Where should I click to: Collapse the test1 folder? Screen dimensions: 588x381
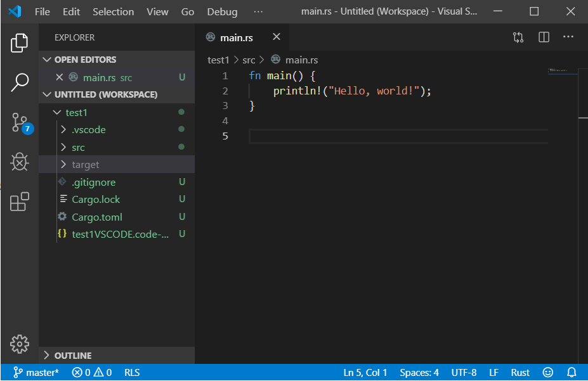point(117,112)
